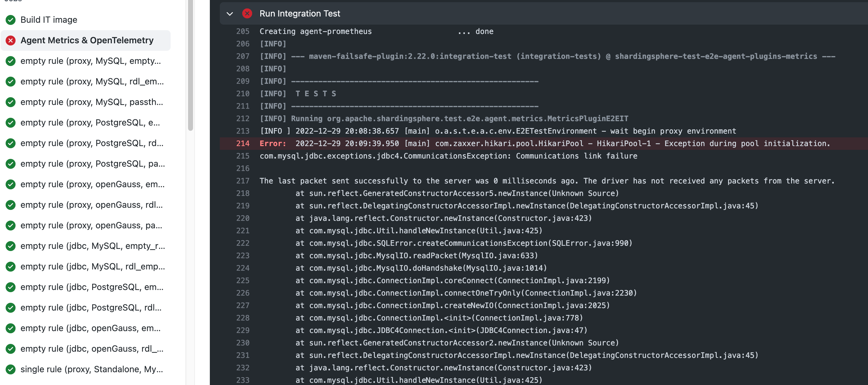868x385 pixels.
Task: Open empty rule (proxy, PostgreSQL, pa job
Action: coord(93,164)
